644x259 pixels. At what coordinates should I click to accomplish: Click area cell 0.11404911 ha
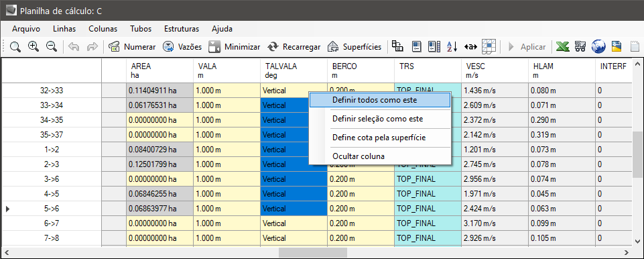coord(159,91)
